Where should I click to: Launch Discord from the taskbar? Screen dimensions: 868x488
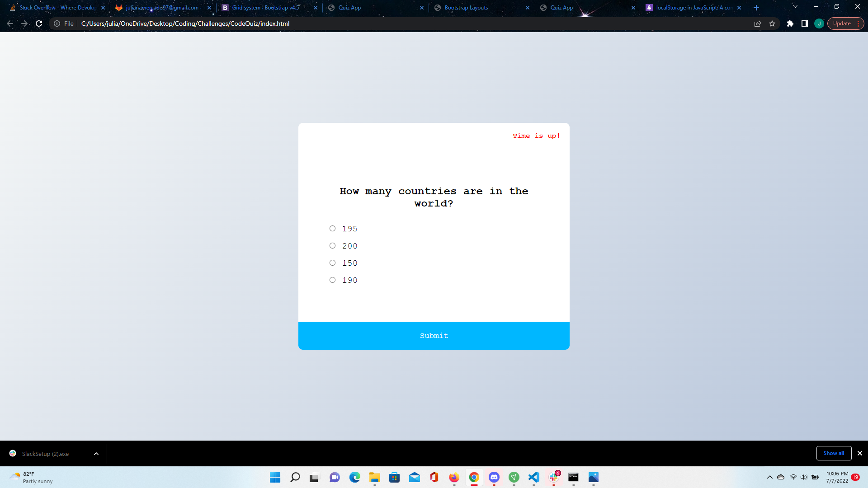[494, 478]
